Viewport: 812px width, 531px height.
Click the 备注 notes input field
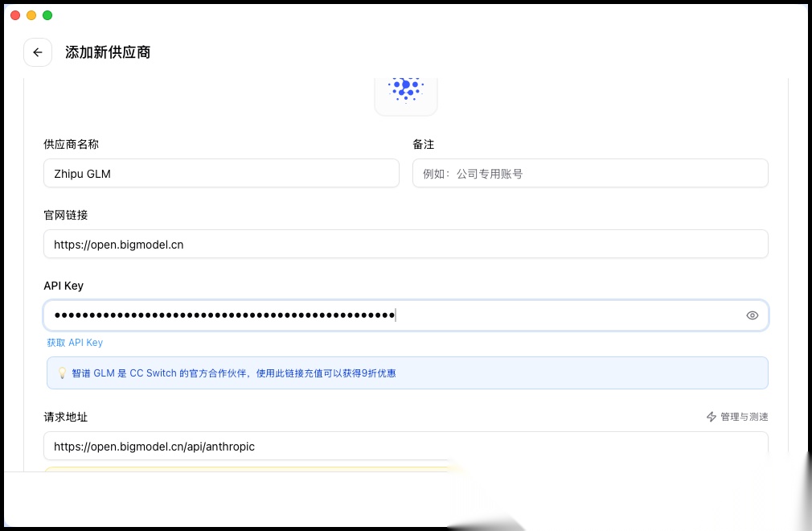tap(590, 173)
